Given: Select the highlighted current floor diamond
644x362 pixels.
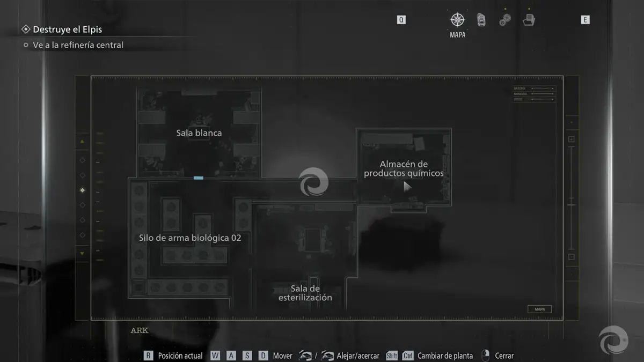Looking at the screenshot, I should click(82, 190).
